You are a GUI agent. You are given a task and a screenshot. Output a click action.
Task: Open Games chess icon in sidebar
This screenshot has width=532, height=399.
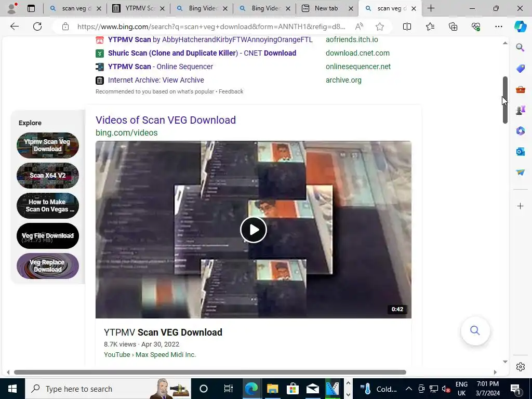point(520,110)
